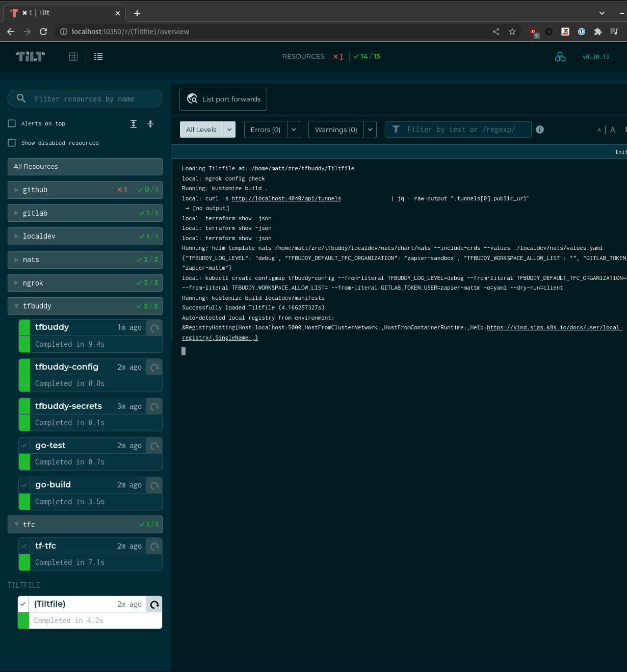Expand the localdev resource group
Screen dimensions: 627x672
pyautogui.click(x=85, y=236)
